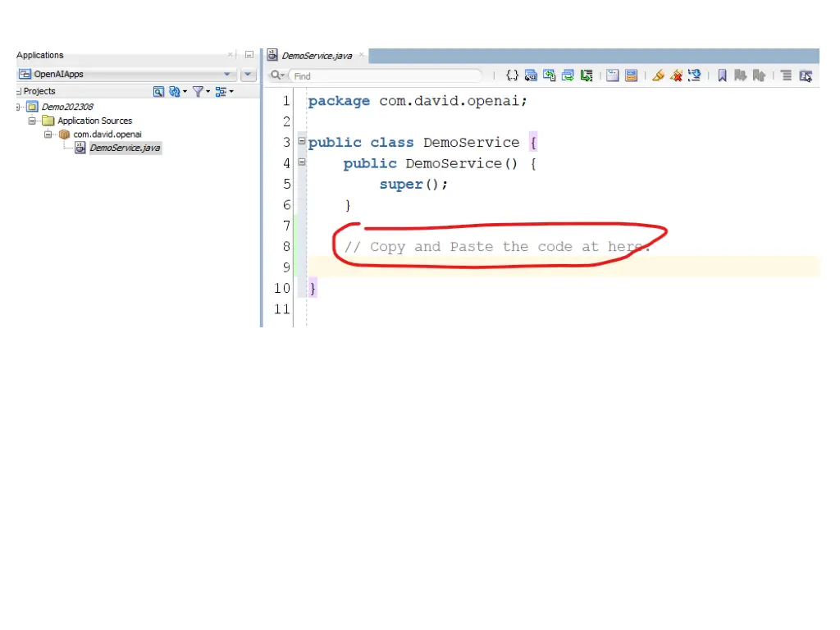This screenshot has width=840, height=630.
Task: Click the rightmost editor toolbar icon
Action: pyautogui.click(x=806, y=75)
